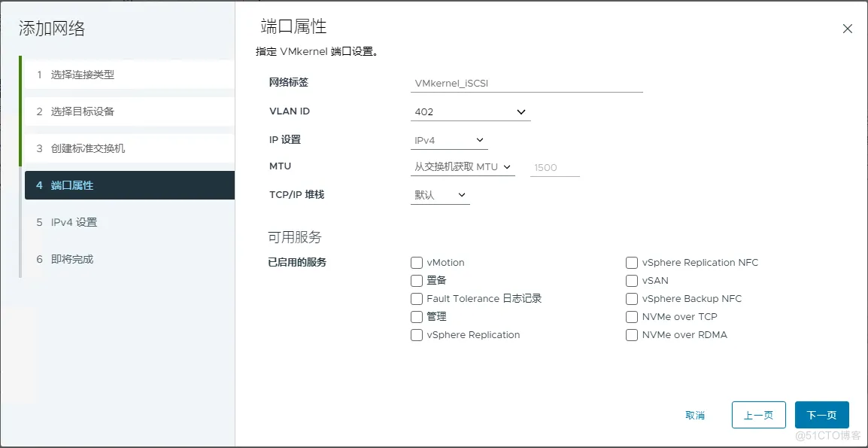Click the 网络标签 field label

tap(288, 83)
